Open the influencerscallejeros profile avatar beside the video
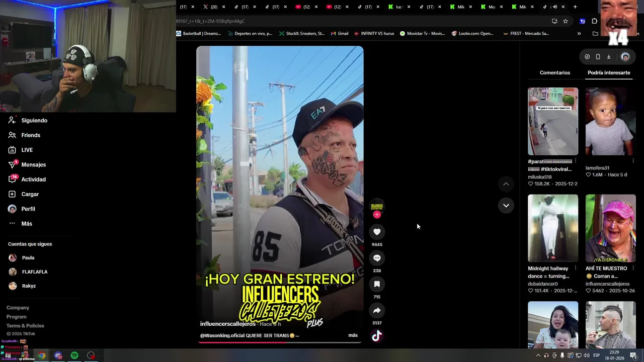644x362 pixels. [377, 205]
